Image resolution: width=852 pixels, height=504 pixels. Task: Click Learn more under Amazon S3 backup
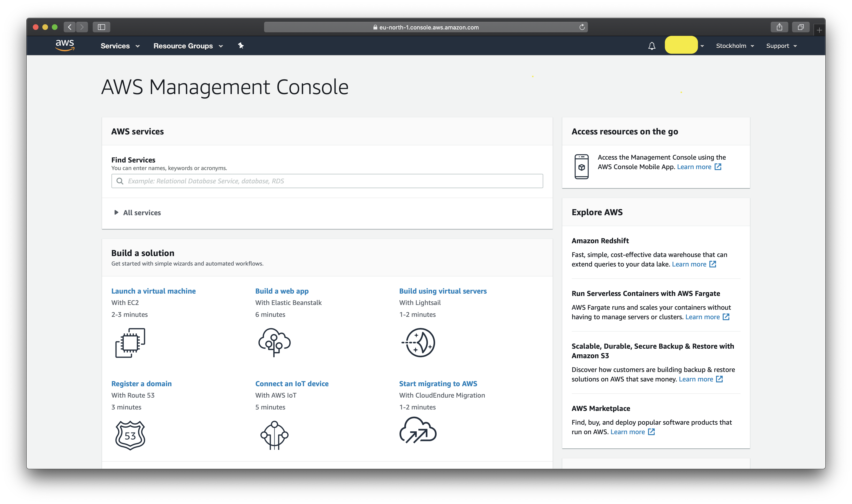click(x=696, y=379)
